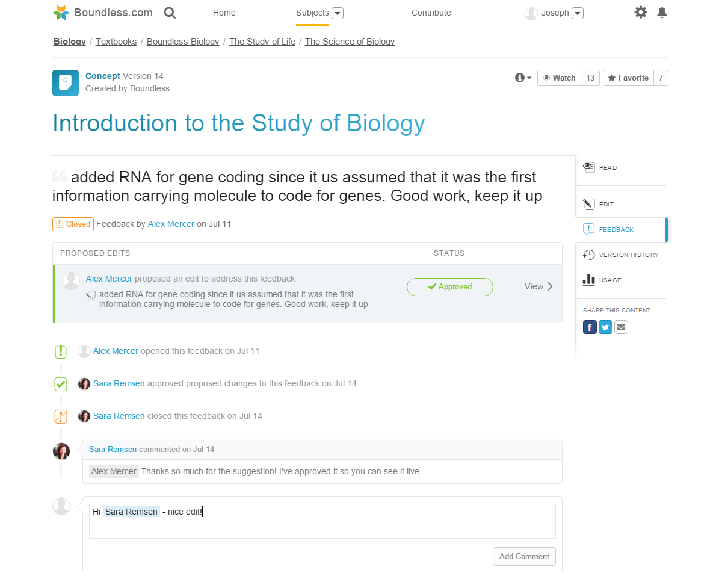
Task: Toggle Favorite for this concept
Action: point(628,78)
